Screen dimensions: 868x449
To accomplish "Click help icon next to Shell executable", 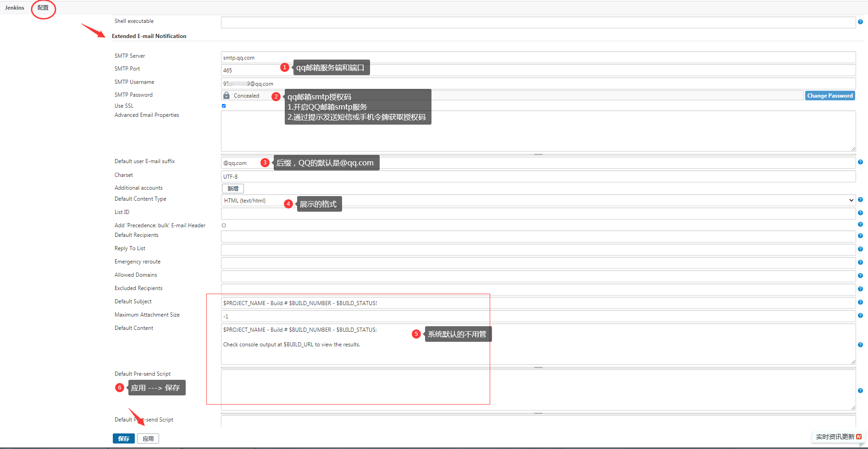I will tap(860, 22).
